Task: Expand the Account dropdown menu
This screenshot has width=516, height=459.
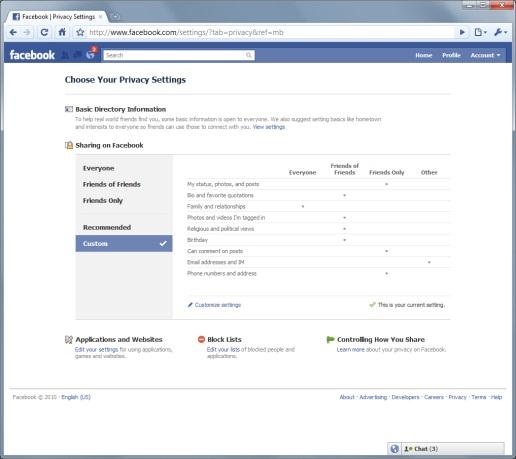Action: (x=485, y=55)
